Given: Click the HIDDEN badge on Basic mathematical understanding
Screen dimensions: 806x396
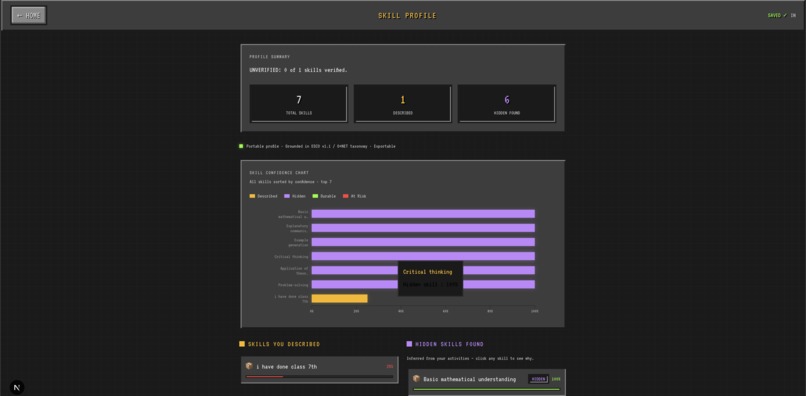Looking at the screenshot, I should click(538, 379).
